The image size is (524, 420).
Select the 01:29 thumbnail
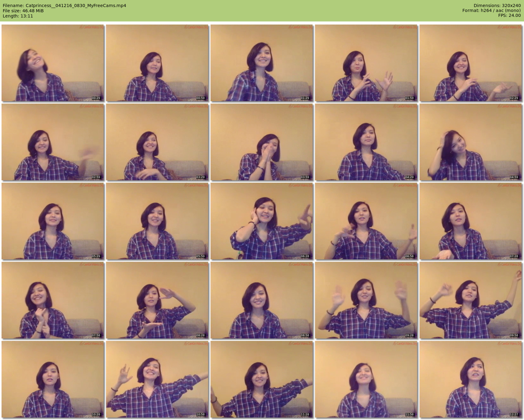click(x=262, y=63)
